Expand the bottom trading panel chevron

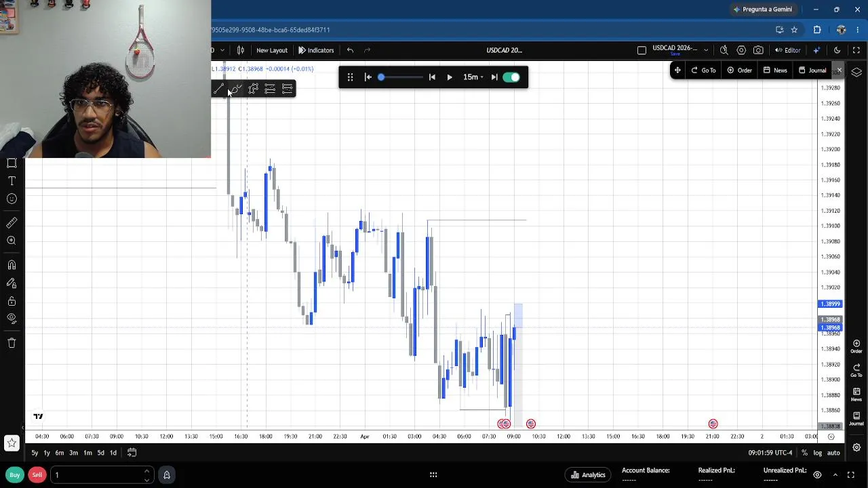[835, 475]
